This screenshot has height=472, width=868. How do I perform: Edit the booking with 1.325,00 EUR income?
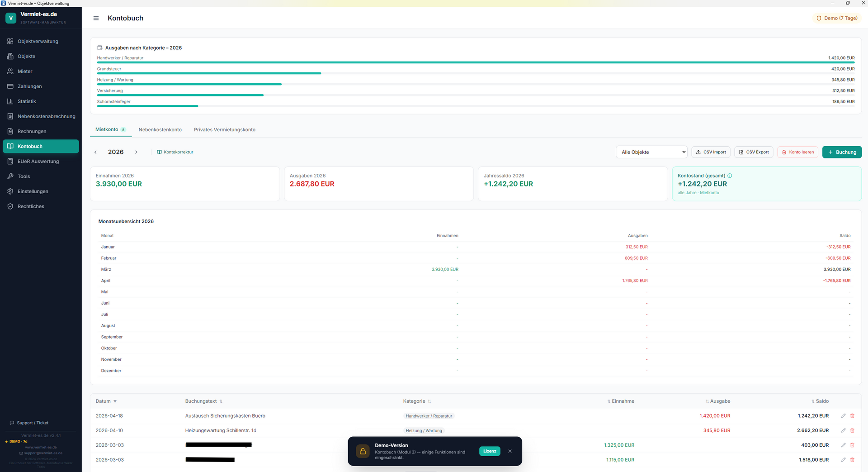pos(843,445)
